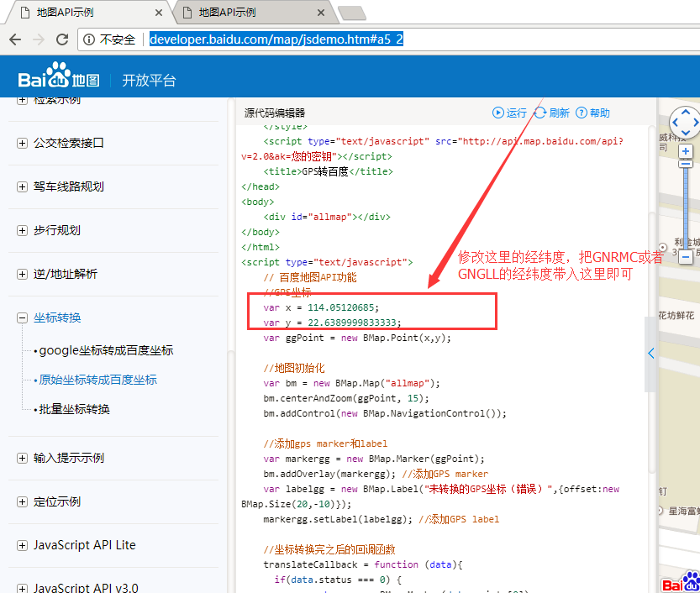Collapse the map panel with side arrow
Image resolution: width=700 pixels, height=593 pixels.
tap(650, 354)
